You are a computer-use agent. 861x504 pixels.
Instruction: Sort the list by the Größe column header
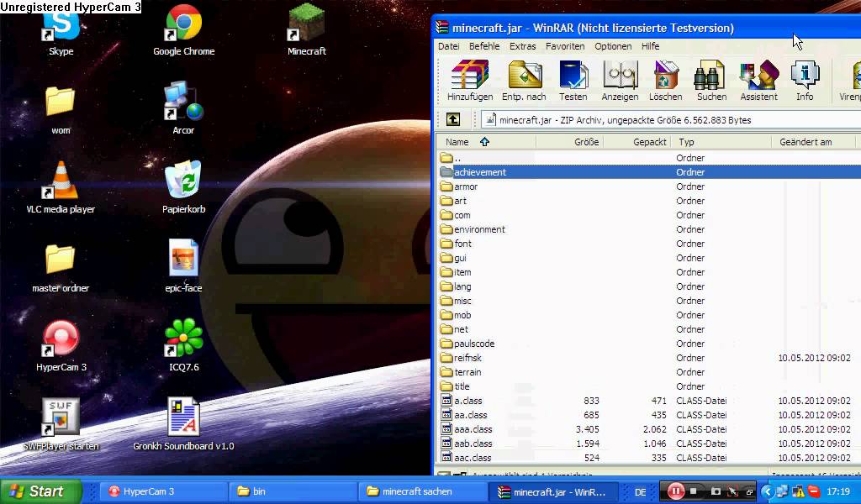(x=569, y=142)
